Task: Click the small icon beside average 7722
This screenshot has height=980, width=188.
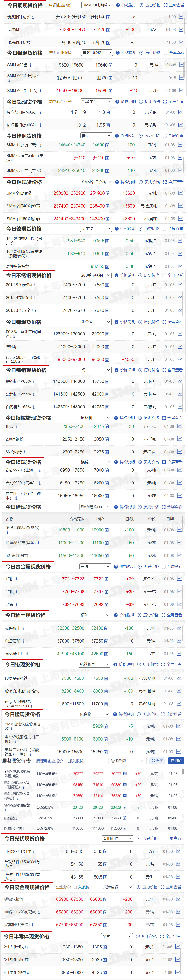Action: [x=107, y=579]
